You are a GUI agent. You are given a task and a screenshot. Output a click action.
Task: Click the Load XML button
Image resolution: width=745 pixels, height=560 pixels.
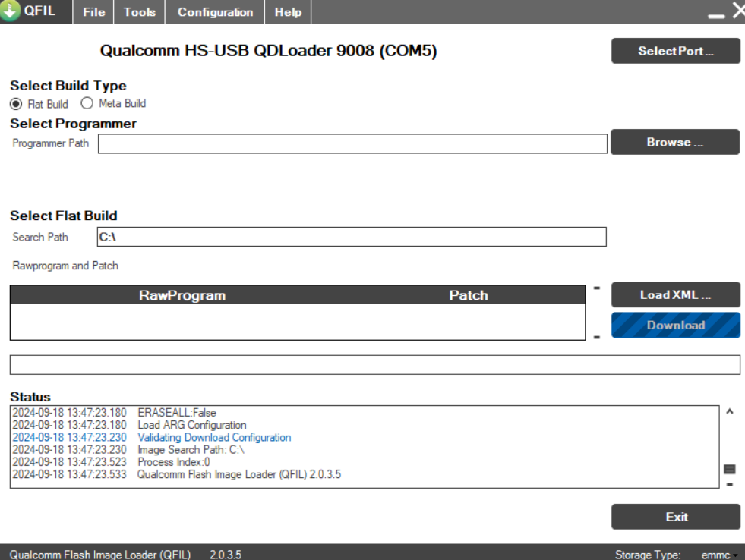tap(676, 294)
